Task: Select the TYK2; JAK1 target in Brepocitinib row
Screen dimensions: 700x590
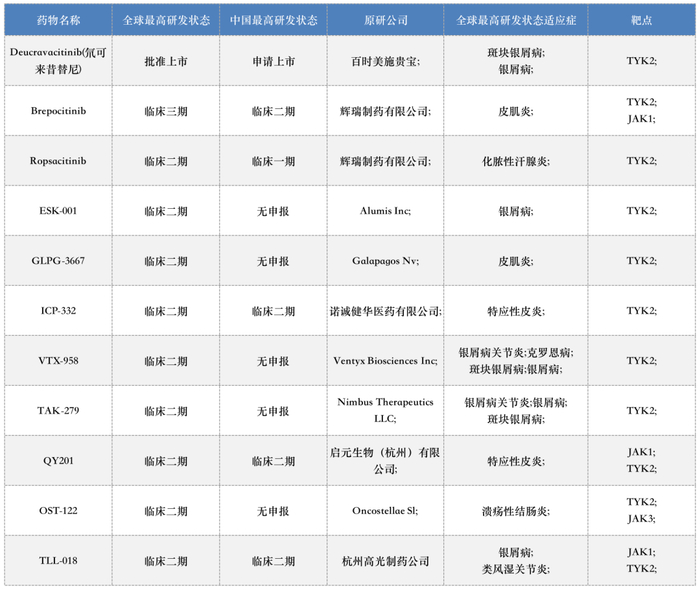Action: (x=642, y=111)
